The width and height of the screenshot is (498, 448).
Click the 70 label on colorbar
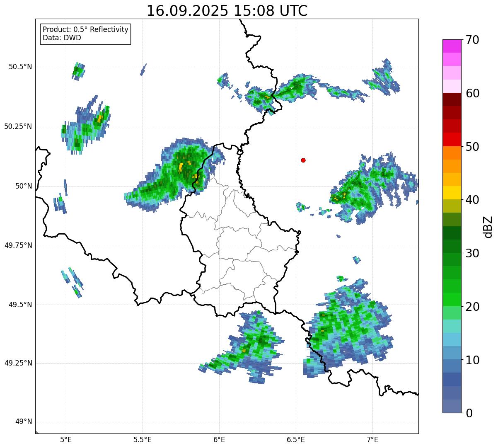coord(472,40)
